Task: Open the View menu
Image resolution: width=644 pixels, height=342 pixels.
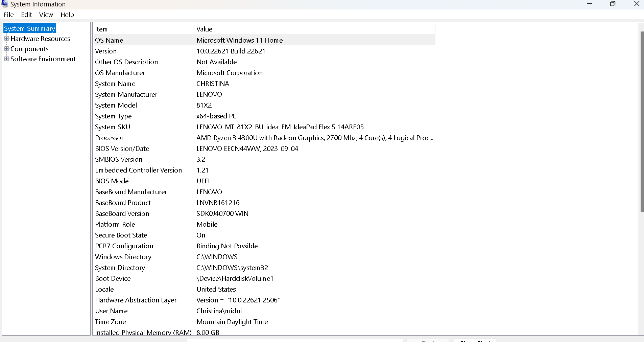Action: [46, 15]
